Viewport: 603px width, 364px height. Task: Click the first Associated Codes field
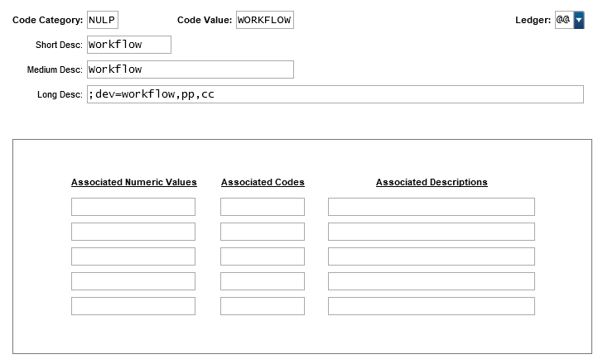click(x=263, y=207)
